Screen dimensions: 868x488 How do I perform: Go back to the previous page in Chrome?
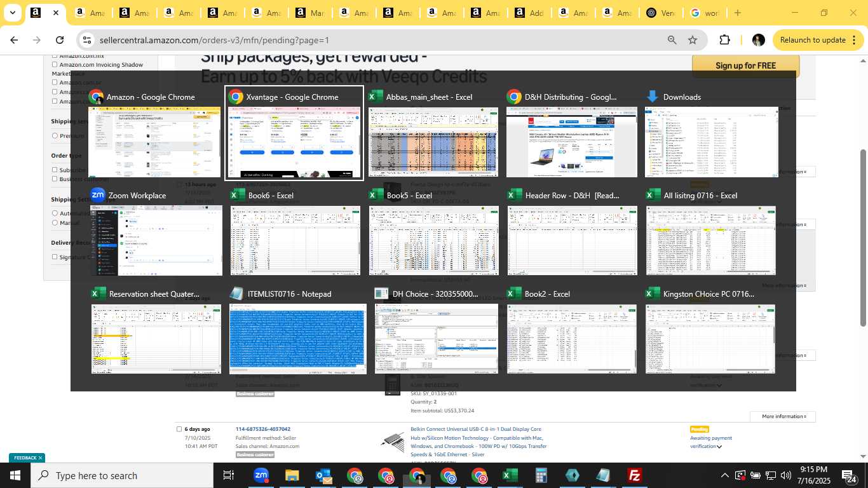[14, 40]
